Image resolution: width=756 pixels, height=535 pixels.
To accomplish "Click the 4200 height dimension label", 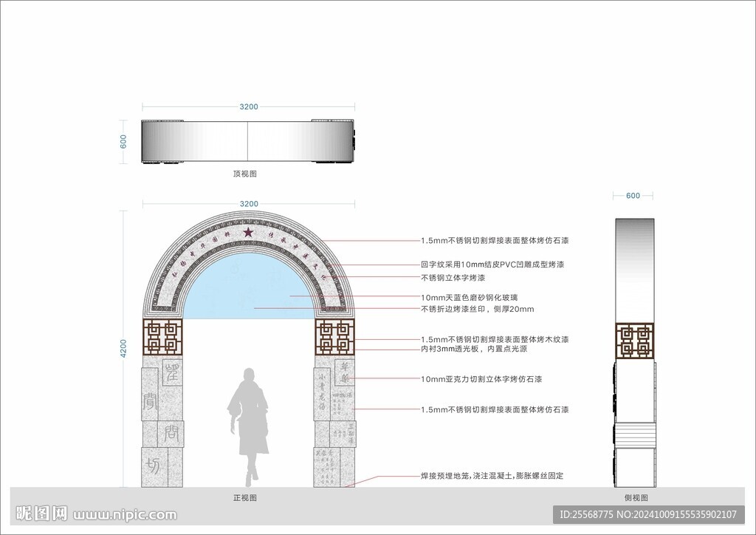I will pos(123,348).
